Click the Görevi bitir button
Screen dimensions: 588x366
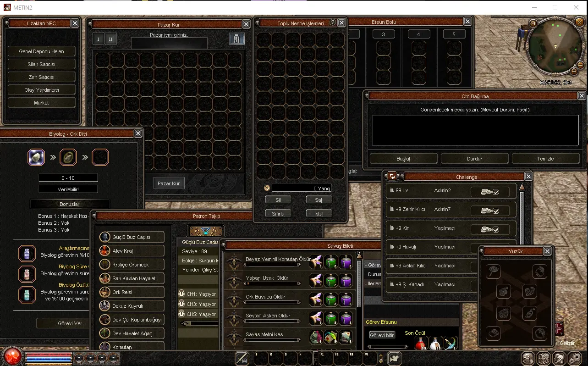[382, 335]
